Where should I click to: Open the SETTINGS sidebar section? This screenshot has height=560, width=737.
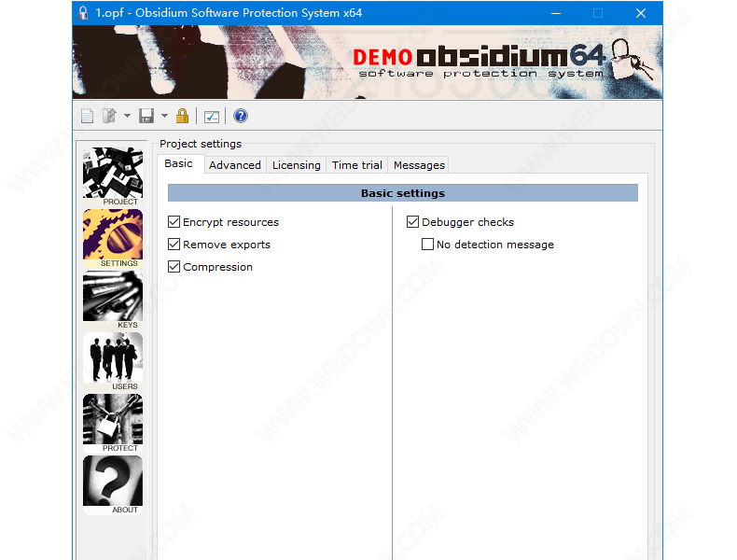[x=113, y=238]
